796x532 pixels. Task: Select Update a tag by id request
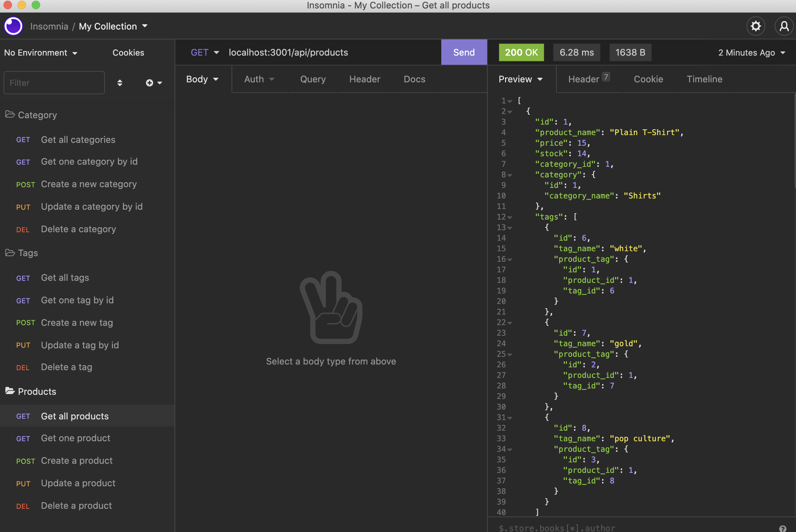click(x=87, y=345)
